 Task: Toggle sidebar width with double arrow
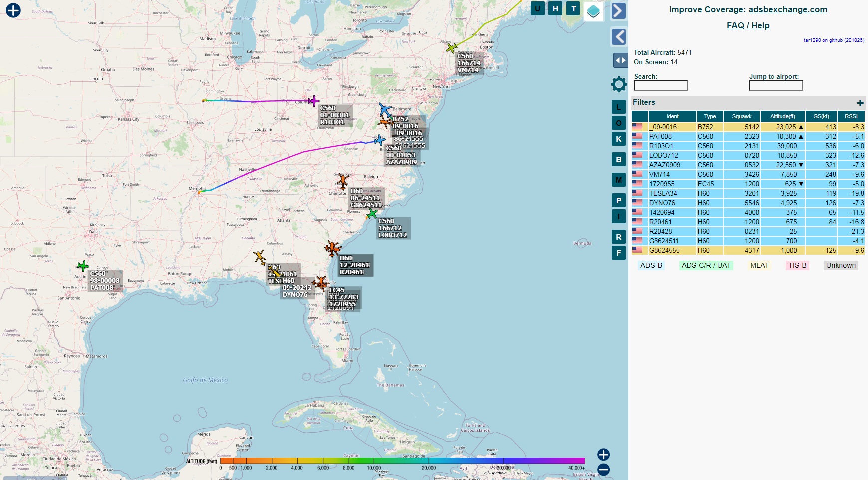tap(620, 60)
